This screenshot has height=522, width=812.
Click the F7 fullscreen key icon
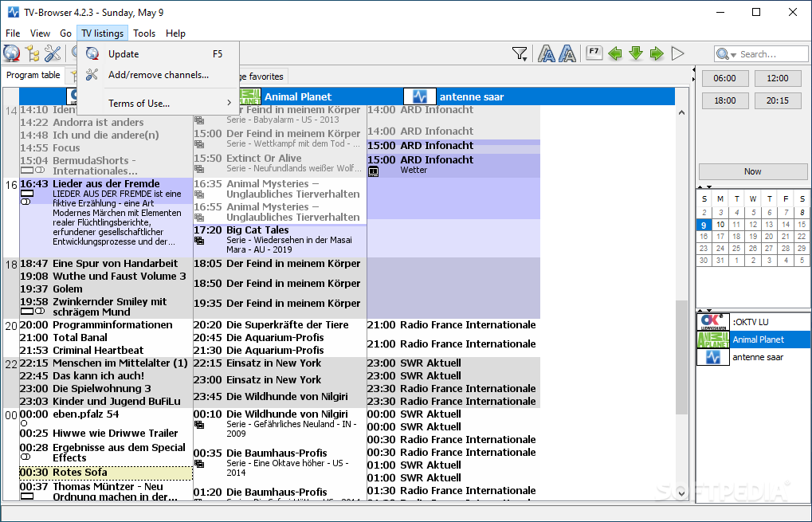point(594,53)
